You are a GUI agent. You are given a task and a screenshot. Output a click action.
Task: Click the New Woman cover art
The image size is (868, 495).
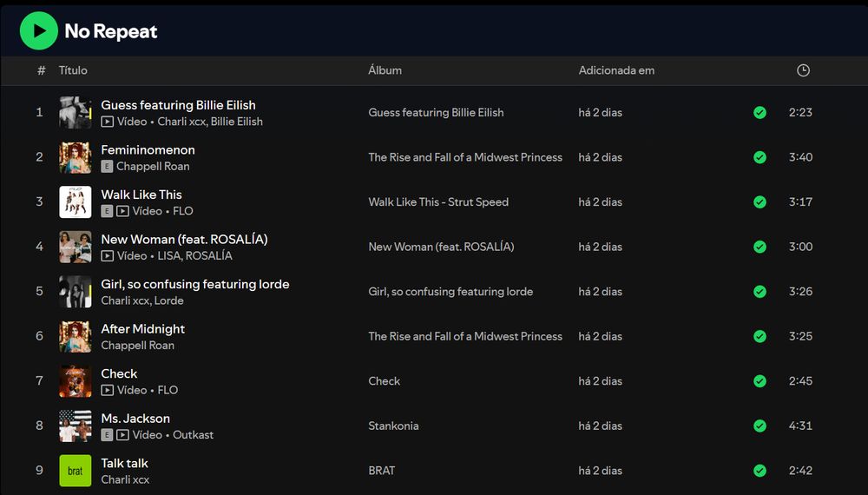76,247
